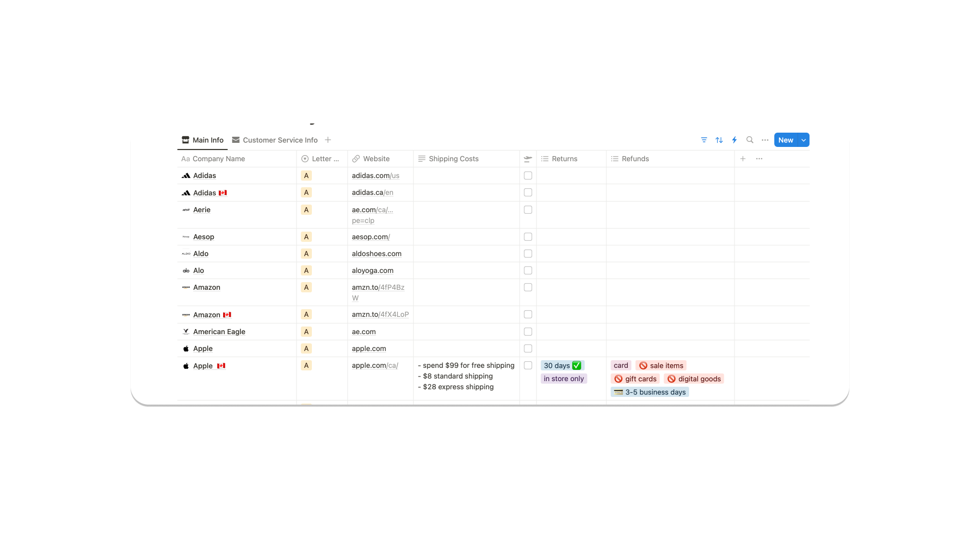This screenshot has width=980, height=551.
Task: Open the aloyoga.com website link
Action: click(x=373, y=270)
